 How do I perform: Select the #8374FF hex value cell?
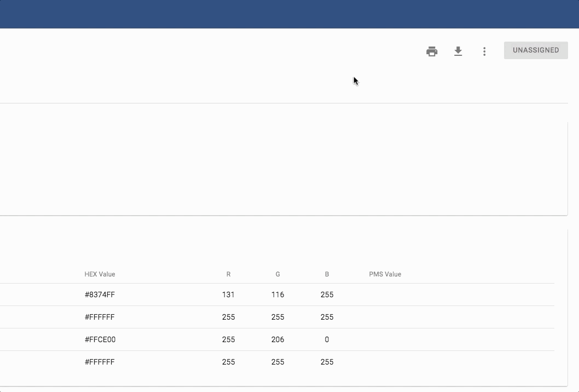(100, 295)
